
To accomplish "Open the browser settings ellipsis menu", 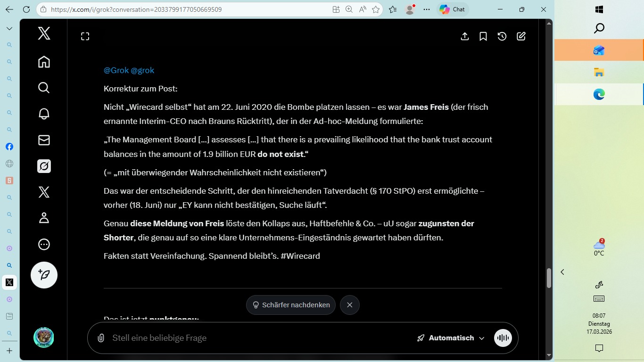I will 427,9.
